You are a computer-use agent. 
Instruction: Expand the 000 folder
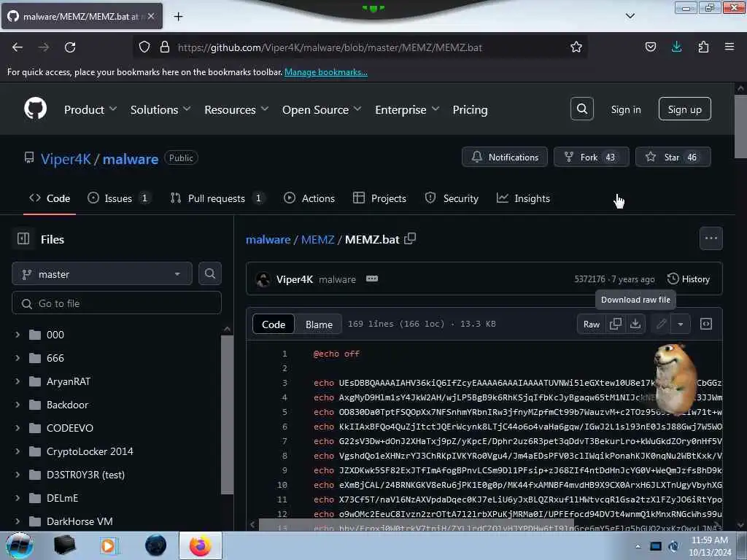click(x=18, y=334)
